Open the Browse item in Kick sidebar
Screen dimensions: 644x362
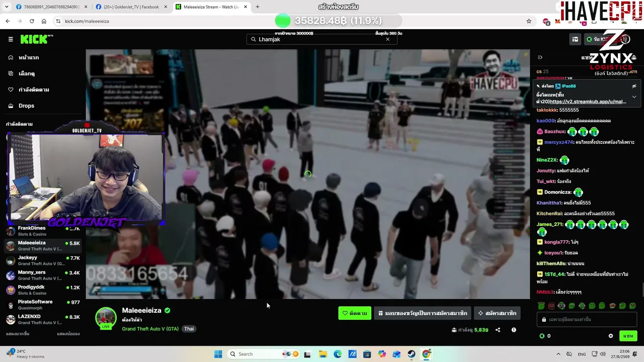tap(43, 73)
